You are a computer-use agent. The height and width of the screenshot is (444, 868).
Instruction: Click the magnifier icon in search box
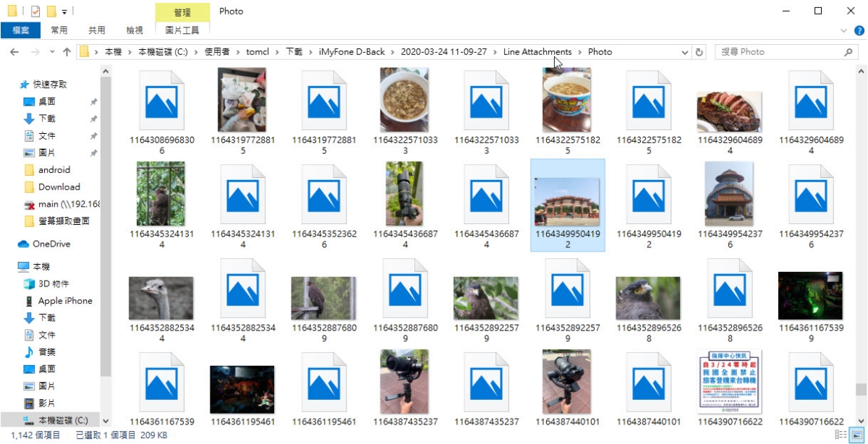tap(848, 52)
